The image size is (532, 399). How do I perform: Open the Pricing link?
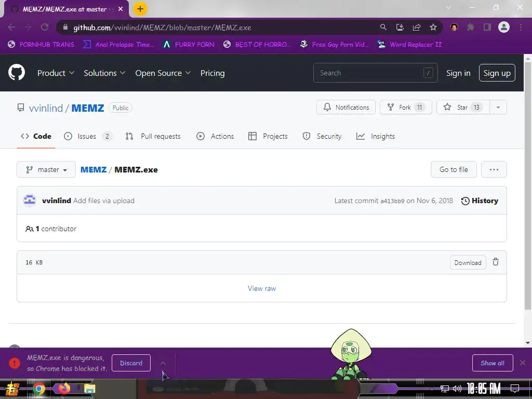212,73
